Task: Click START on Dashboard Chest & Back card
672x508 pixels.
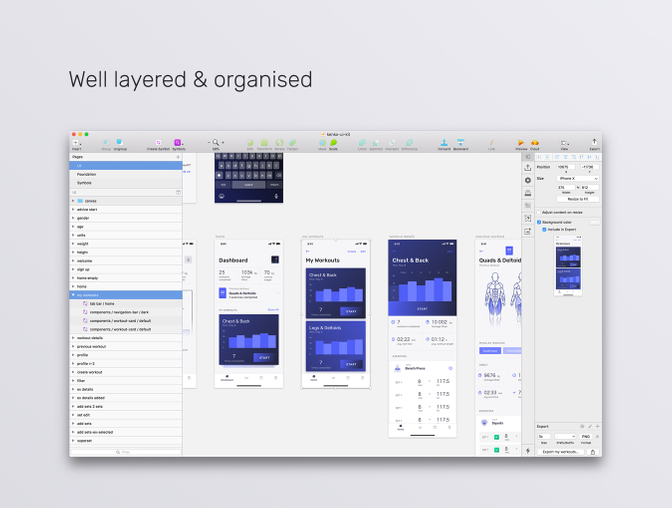Action: (x=264, y=358)
